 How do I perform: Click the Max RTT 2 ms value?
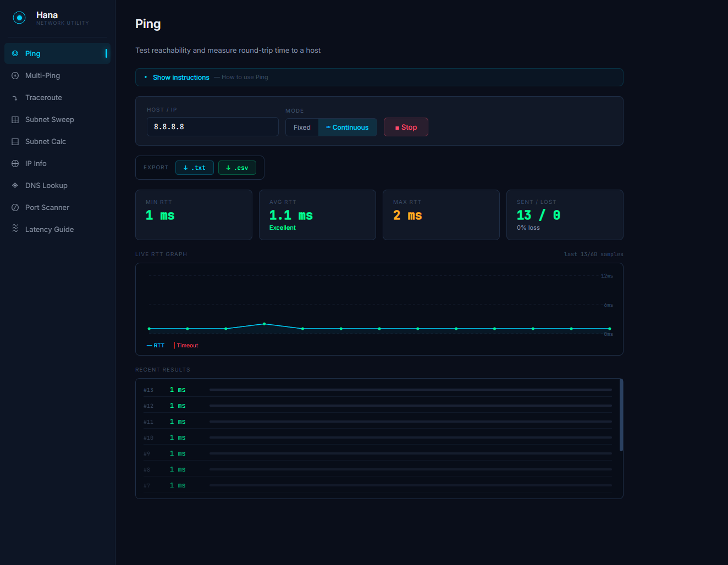407,215
